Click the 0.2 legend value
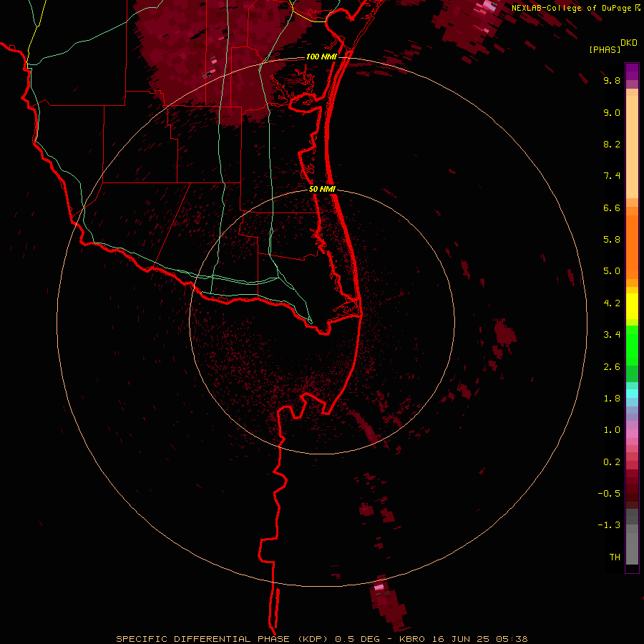The width and height of the screenshot is (644, 644). pyautogui.click(x=612, y=462)
